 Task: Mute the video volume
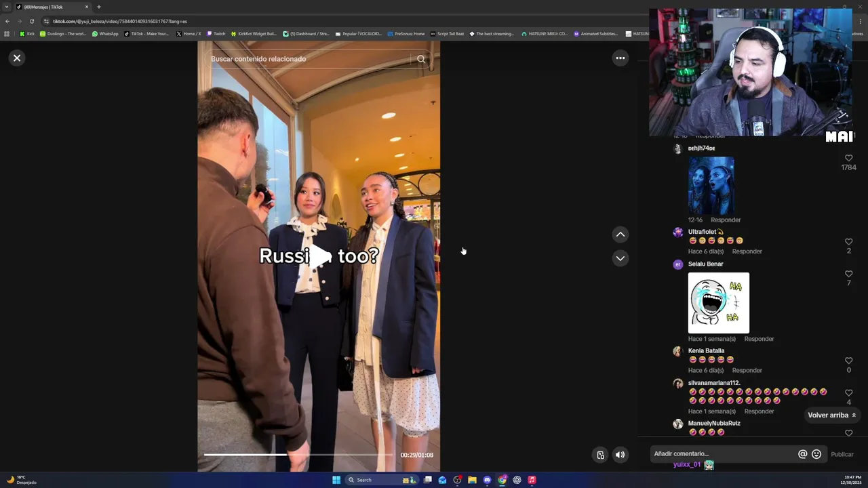[620, 455]
